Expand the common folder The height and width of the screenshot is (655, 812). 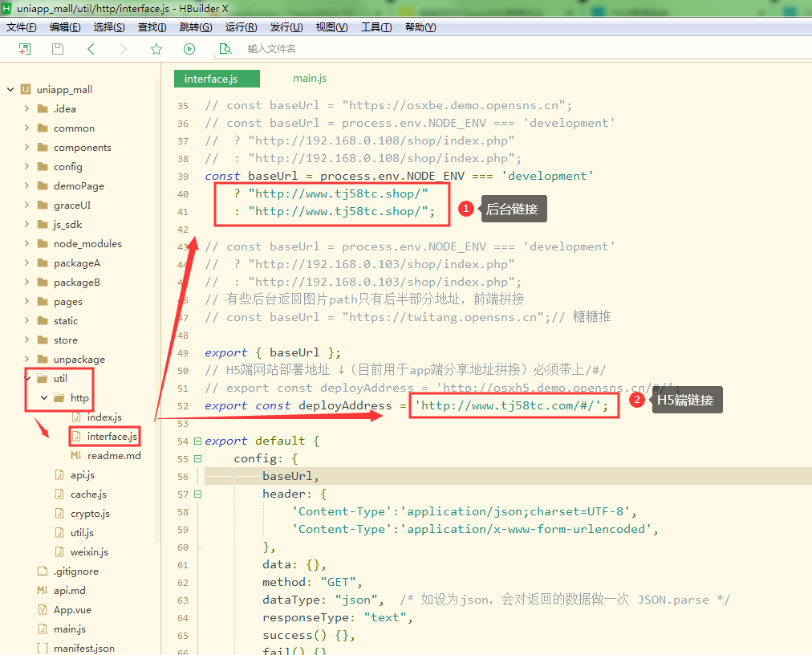point(26,128)
